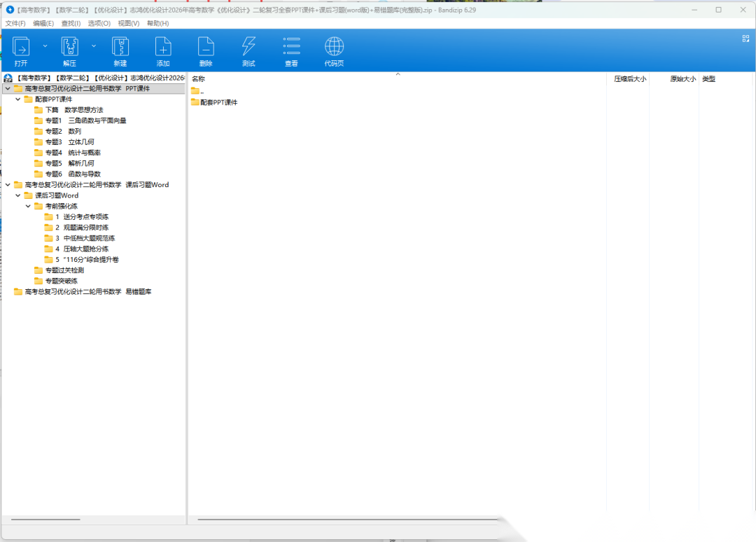This screenshot has height=542, width=756.
Task: Click the 查看 (View) list icon
Action: click(x=291, y=47)
